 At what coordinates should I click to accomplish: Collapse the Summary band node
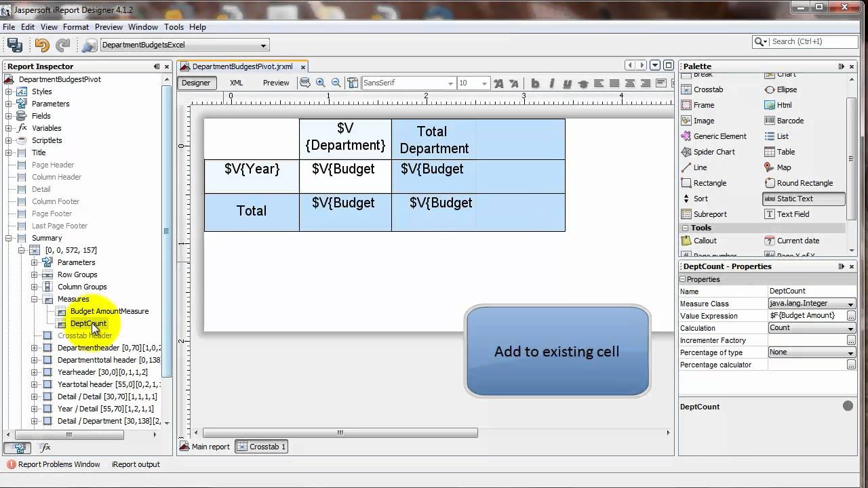9,238
